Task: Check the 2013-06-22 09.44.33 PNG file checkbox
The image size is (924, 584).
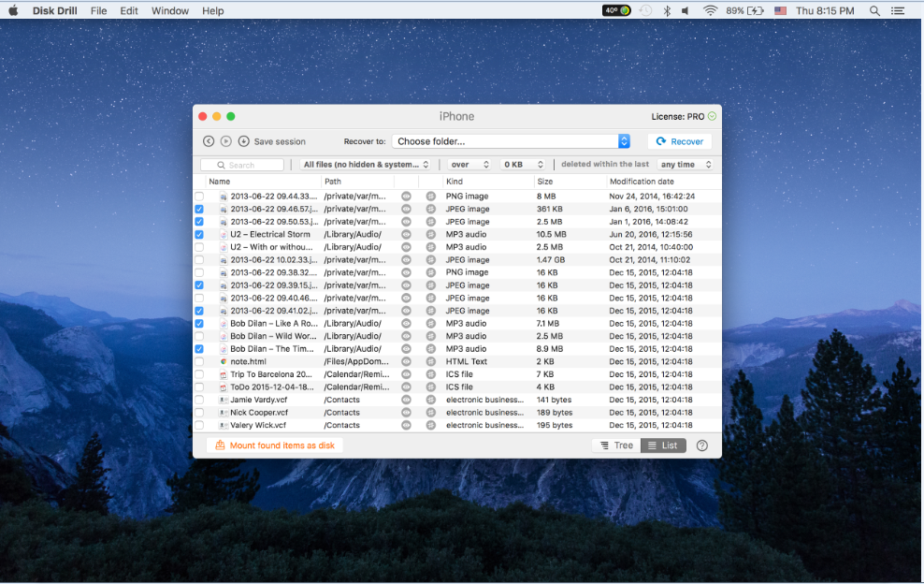Action: (x=199, y=197)
